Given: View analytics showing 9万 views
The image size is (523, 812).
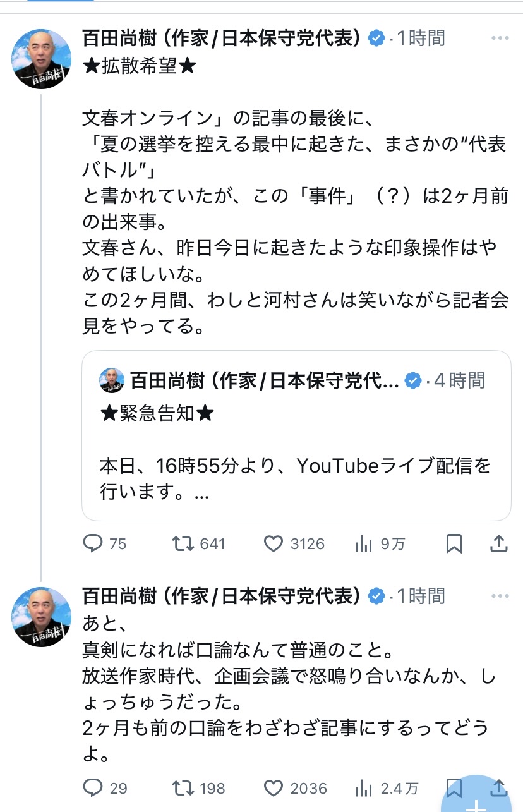Looking at the screenshot, I should point(364,543).
